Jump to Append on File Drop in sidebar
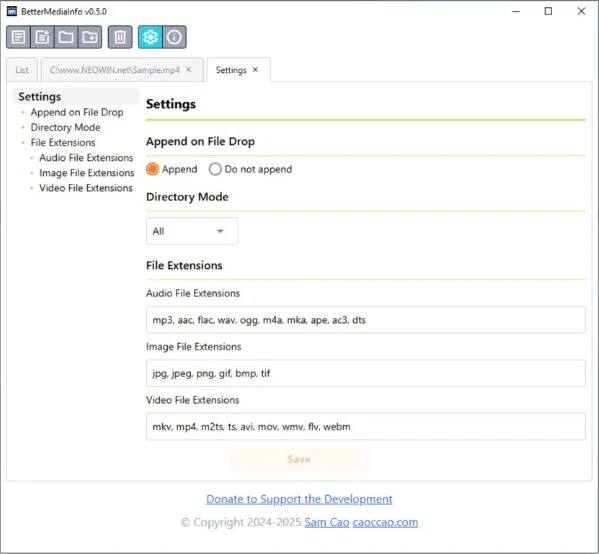 point(77,112)
